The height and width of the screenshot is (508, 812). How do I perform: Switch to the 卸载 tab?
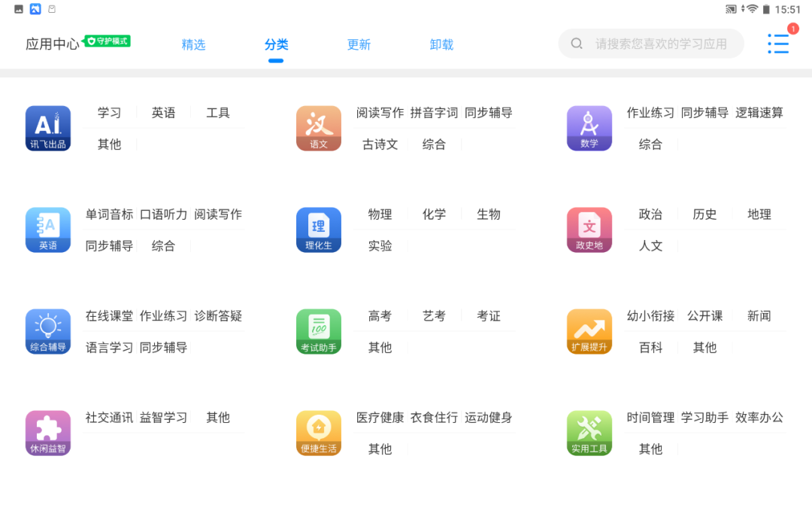point(442,44)
